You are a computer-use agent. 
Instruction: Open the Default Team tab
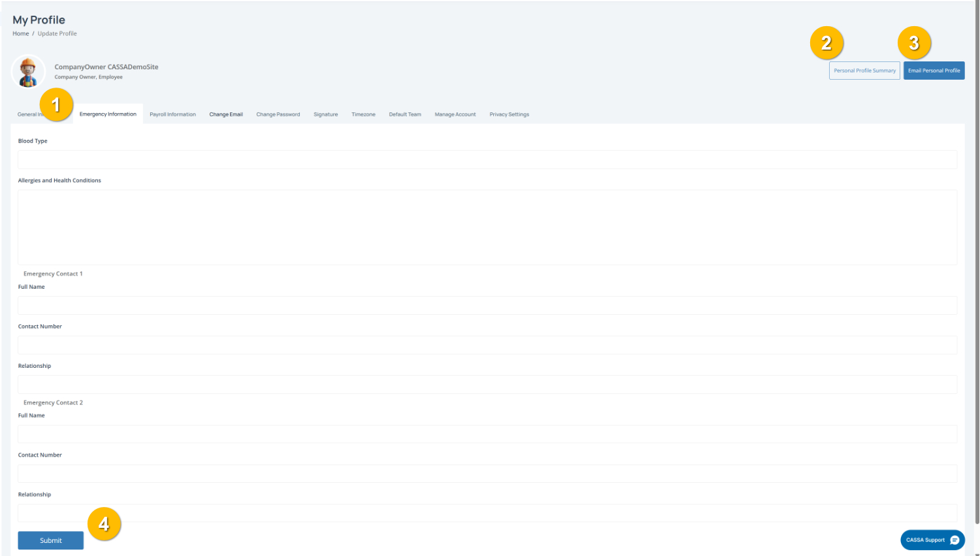pyautogui.click(x=405, y=114)
